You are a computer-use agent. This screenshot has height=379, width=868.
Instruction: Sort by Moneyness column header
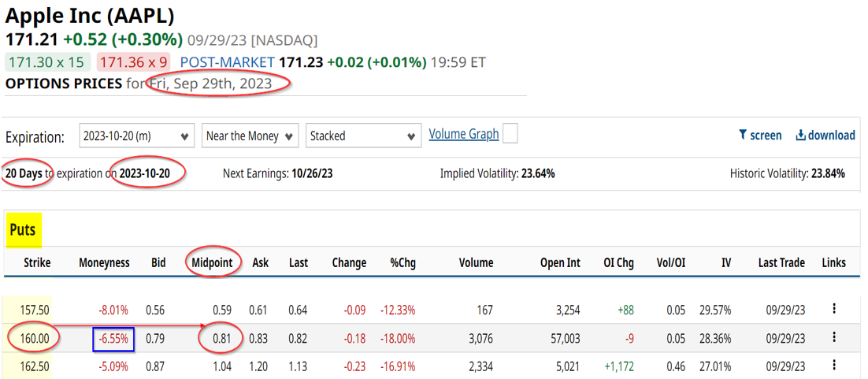(x=104, y=262)
